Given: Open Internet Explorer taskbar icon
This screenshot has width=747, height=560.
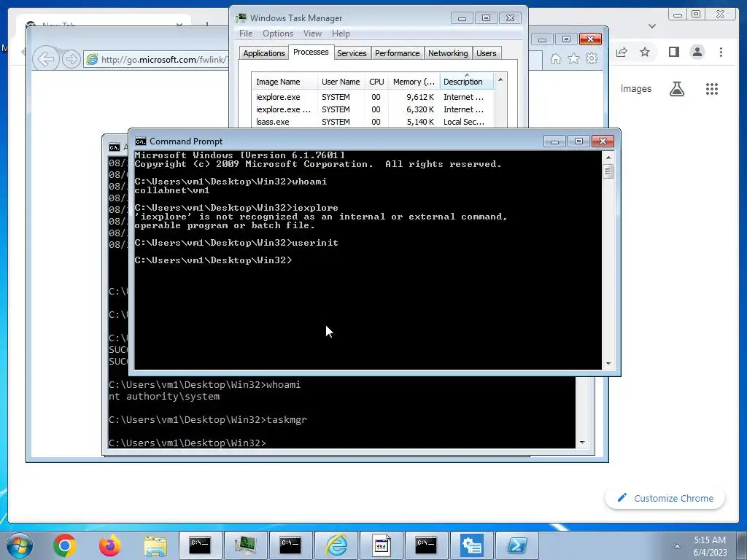Looking at the screenshot, I should pos(336,545).
